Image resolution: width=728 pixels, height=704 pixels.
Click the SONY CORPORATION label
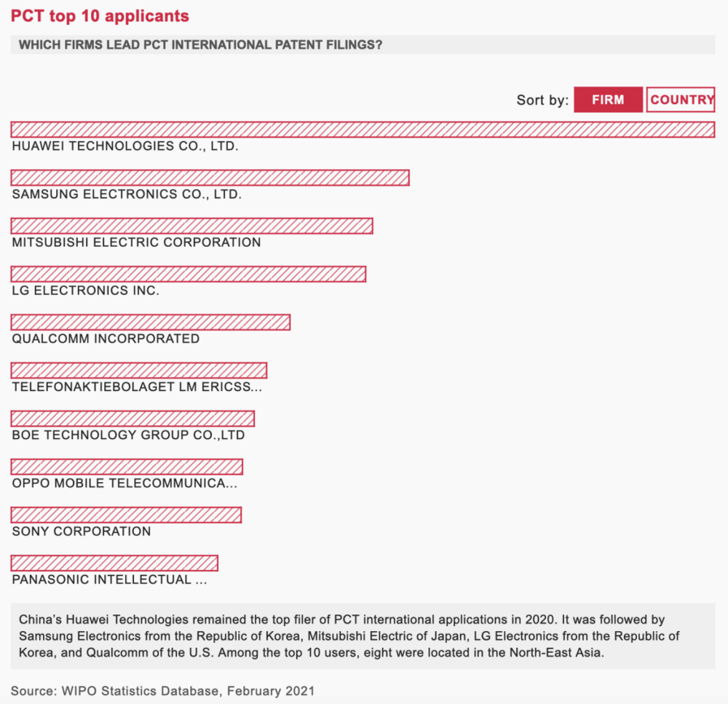tap(82, 531)
